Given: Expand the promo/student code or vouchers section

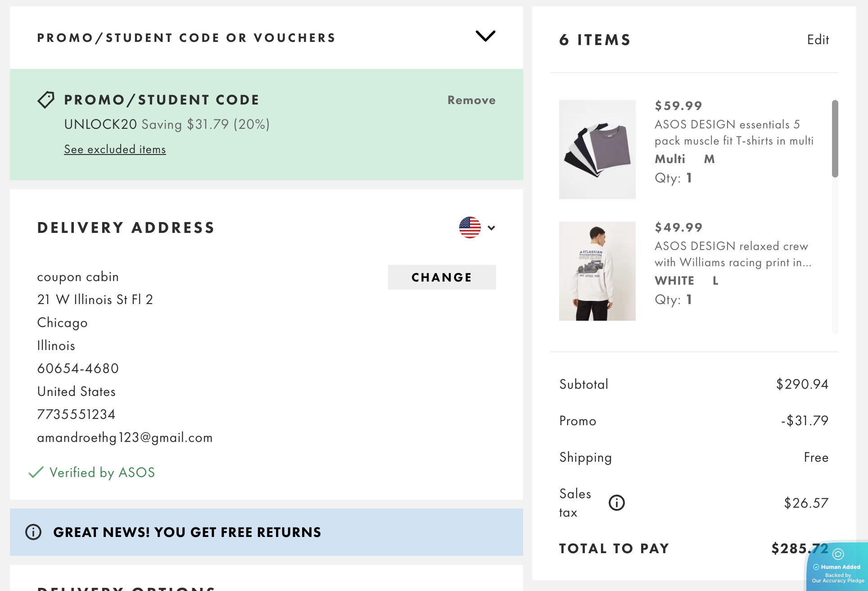Looking at the screenshot, I should pyautogui.click(x=485, y=36).
